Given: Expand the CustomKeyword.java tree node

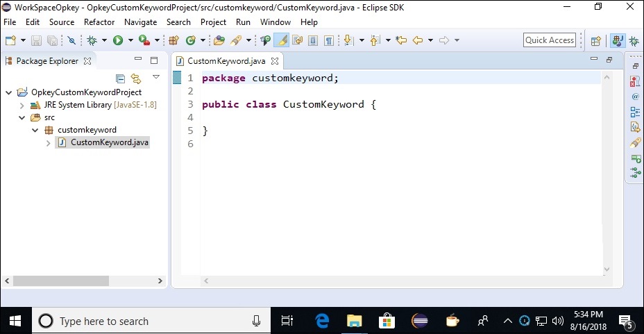Looking at the screenshot, I should [48, 143].
